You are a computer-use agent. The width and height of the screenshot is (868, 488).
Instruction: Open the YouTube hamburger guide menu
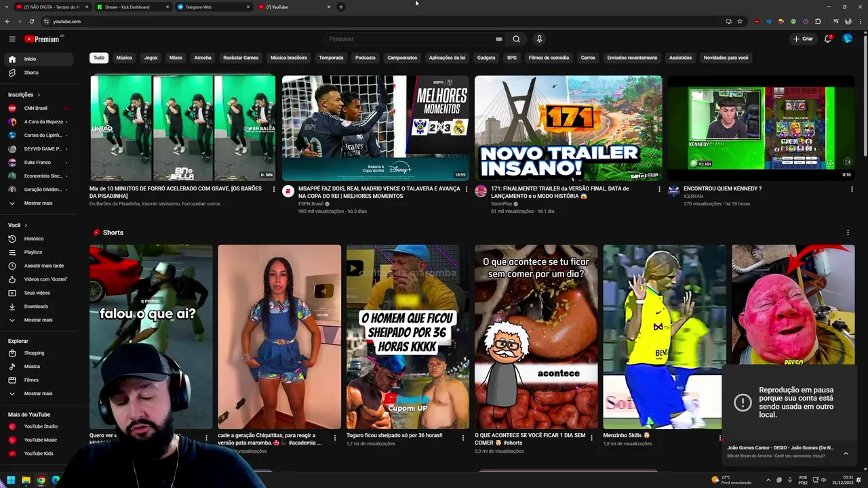tap(12, 39)
